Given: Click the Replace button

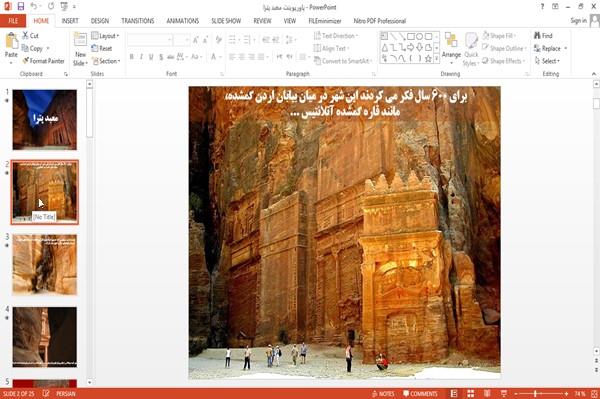Looking at the screenshot, I should click(x=551, y=48).
